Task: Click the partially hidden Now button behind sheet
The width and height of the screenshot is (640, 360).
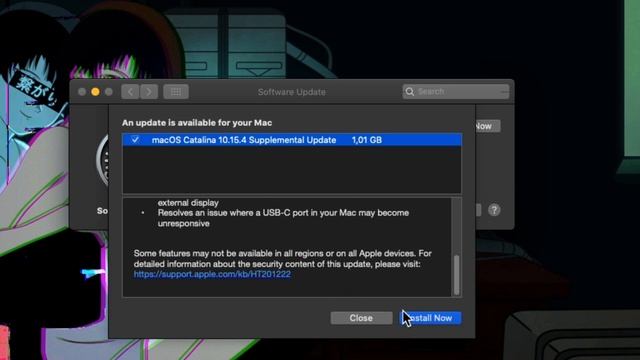Action: pyautogui.click(x=488, y=126)
